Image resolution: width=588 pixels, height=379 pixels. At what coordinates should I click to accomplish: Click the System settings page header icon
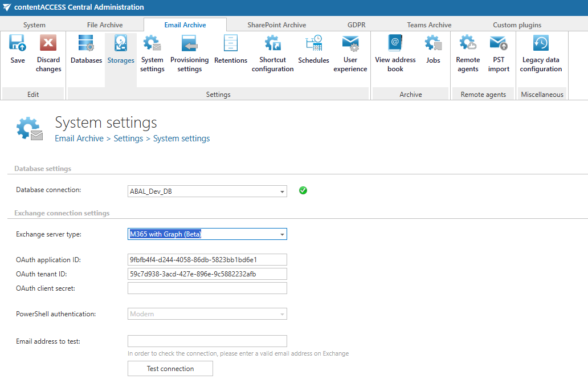coord(30,129)
